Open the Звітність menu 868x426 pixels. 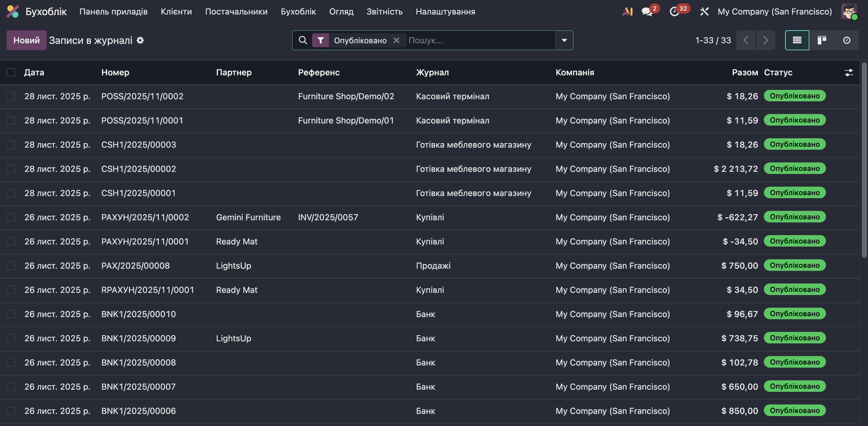[384, 12]
